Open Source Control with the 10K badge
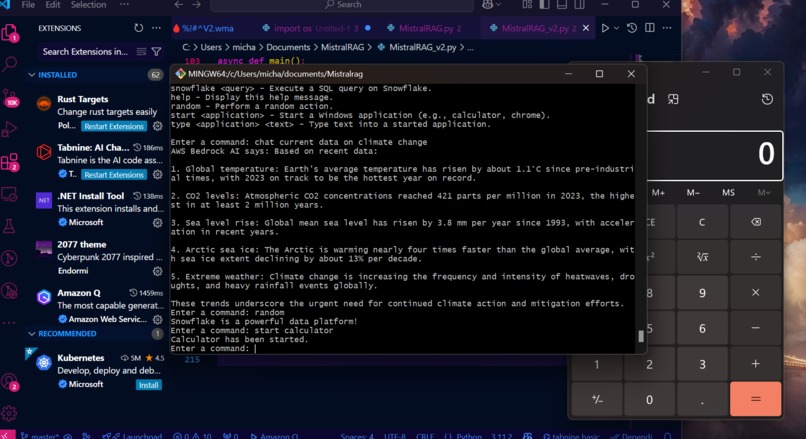 10,98
